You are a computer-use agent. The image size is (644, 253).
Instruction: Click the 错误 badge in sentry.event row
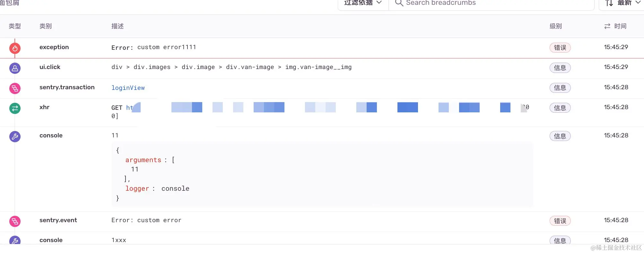[560, 221]
